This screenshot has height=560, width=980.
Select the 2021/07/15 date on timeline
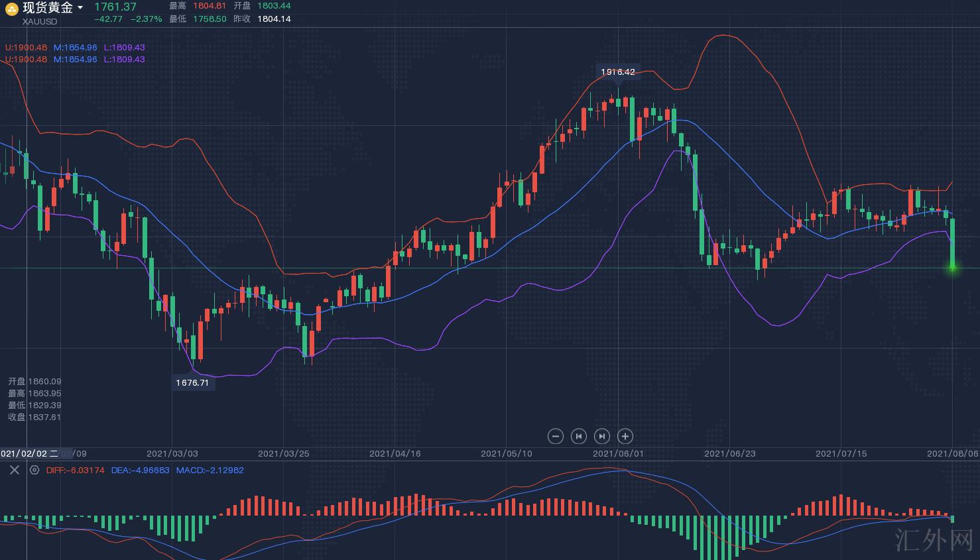(841, 453)
